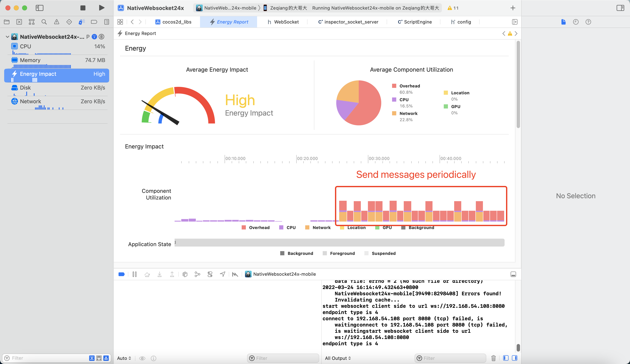
Task: Type in the console Filter field
Action: pos(450,358)
